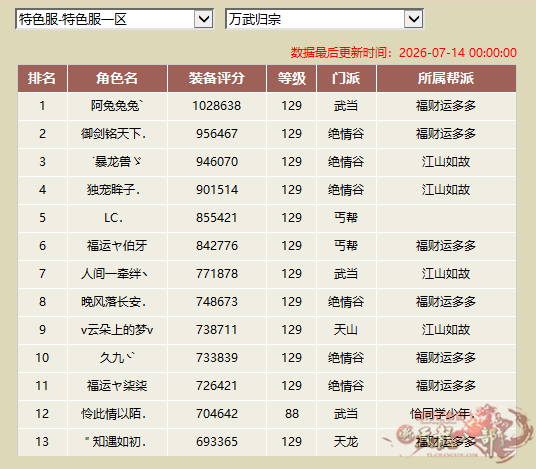Click equipment score 693365
Screen dimensions: 536x469
pos(216,442)
